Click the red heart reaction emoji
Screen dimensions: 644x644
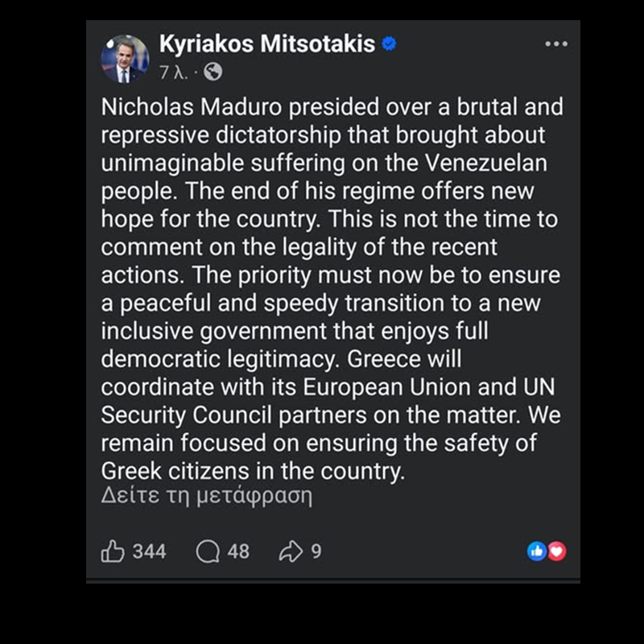[x=556, y=551]
